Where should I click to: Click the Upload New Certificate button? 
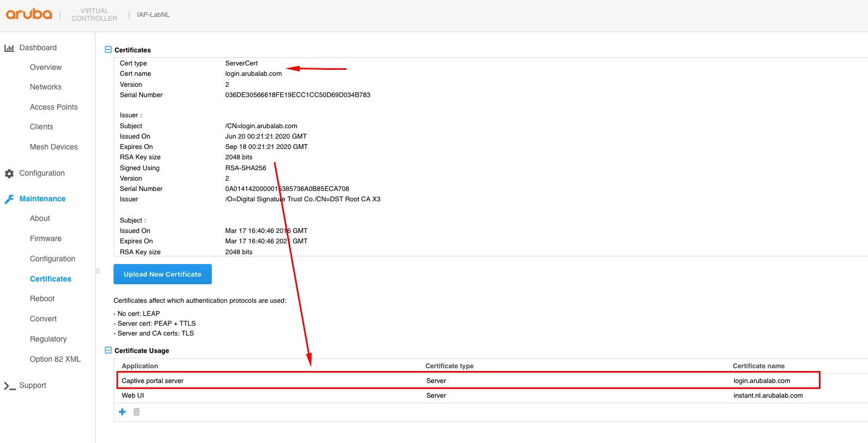163,274
